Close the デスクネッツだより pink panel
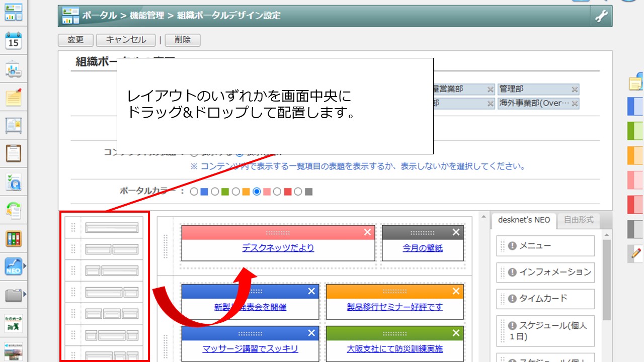644x362 pixels. pyautogui.click(x=368, y=232)
